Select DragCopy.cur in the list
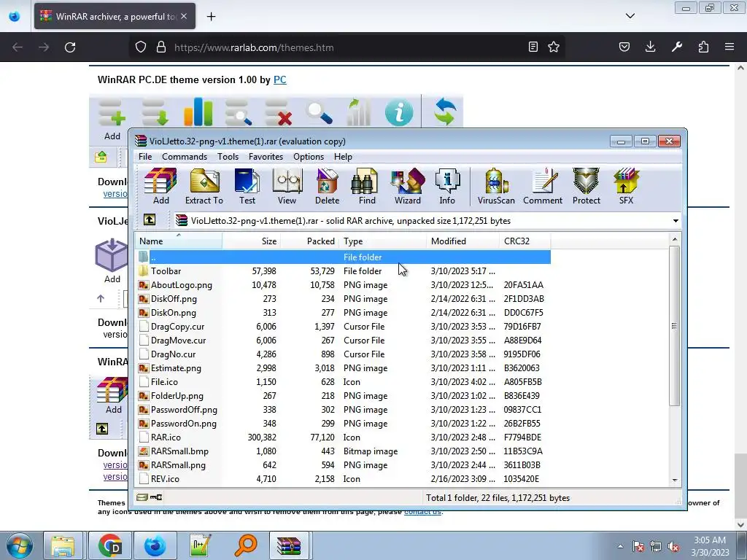This screenshot has width=747, height=560. (x=343, y=326)
